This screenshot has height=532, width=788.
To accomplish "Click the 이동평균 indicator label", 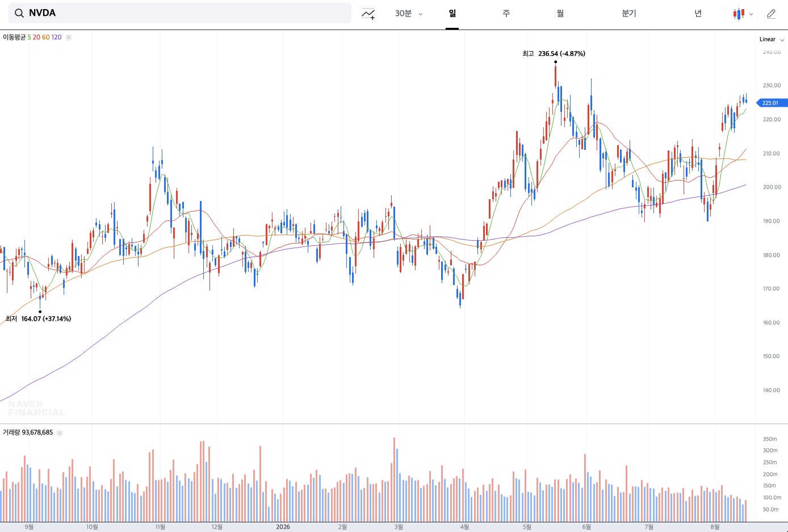I will click(x=14, y=37).
